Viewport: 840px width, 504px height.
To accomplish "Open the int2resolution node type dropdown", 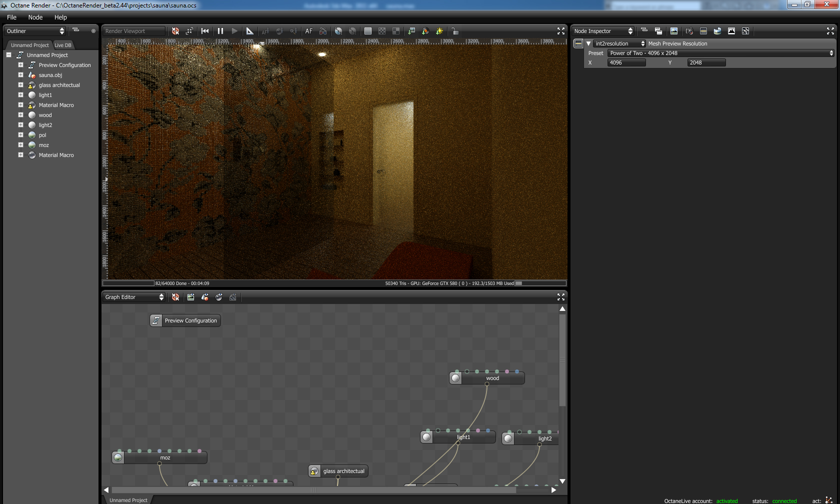I will click(619, 43).
